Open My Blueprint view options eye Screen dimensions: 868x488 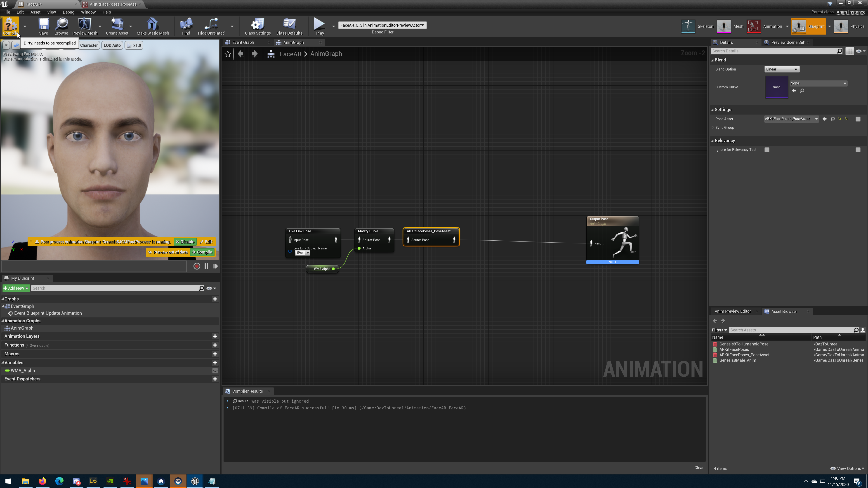(211, 288)
